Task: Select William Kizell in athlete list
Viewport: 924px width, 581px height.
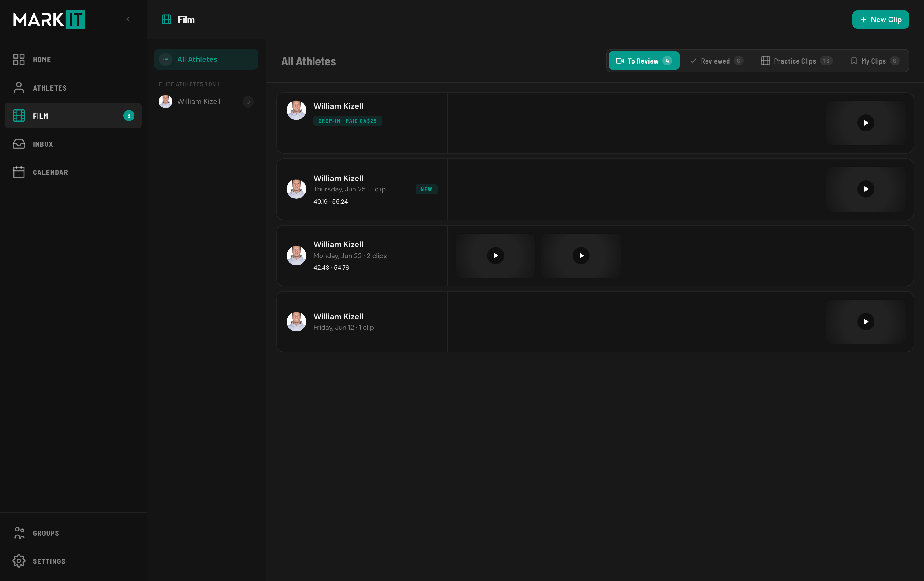Action: [x=206, y=102]
